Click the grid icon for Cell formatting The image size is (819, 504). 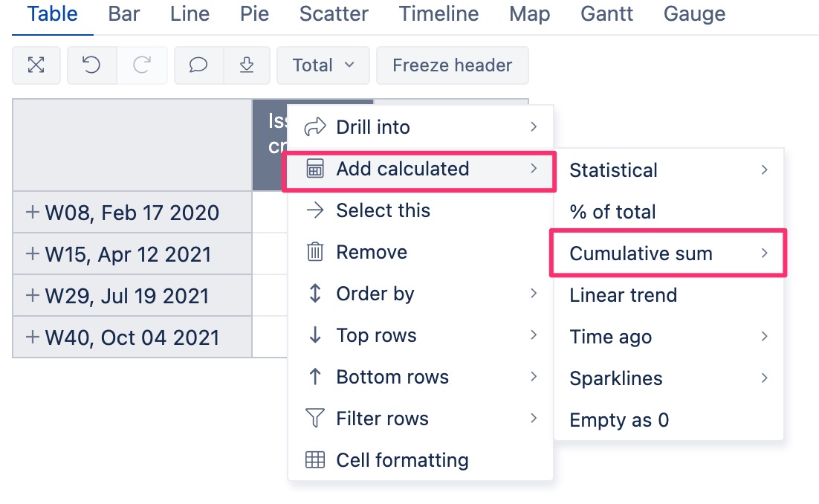point(315,460)
